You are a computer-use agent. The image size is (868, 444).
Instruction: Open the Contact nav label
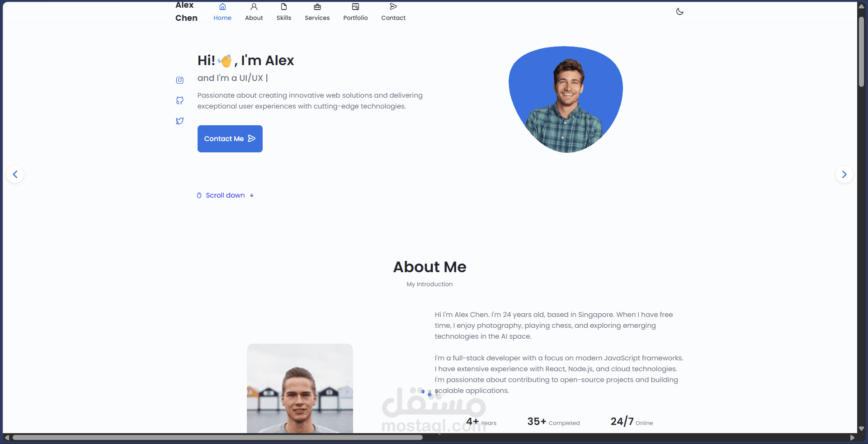click(393, 18)
